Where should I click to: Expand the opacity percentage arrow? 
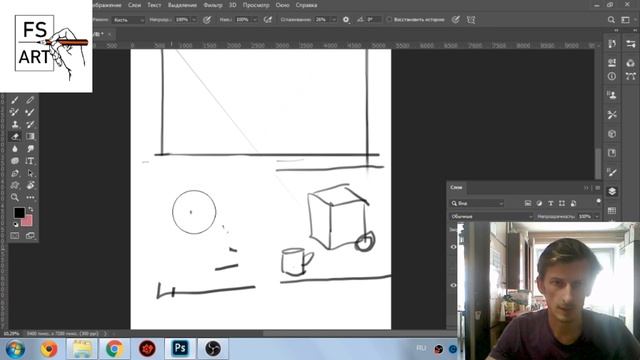pyautogui.click(x=194, y=20)
